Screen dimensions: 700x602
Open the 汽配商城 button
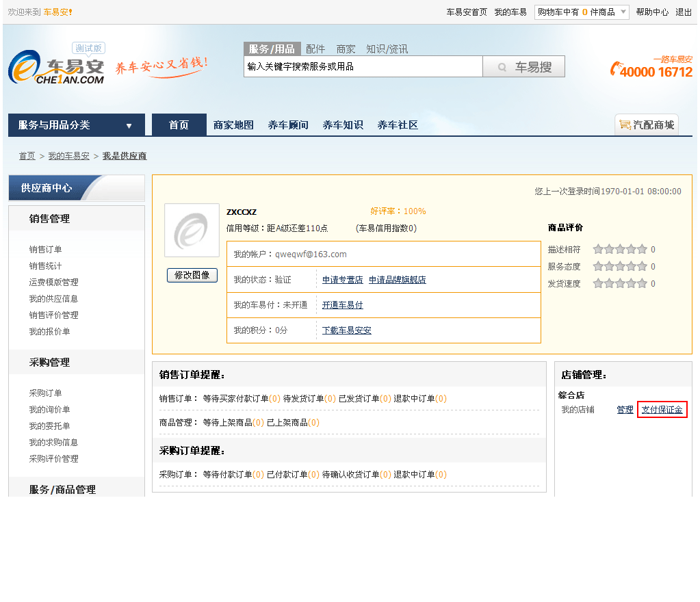(647, 125)
